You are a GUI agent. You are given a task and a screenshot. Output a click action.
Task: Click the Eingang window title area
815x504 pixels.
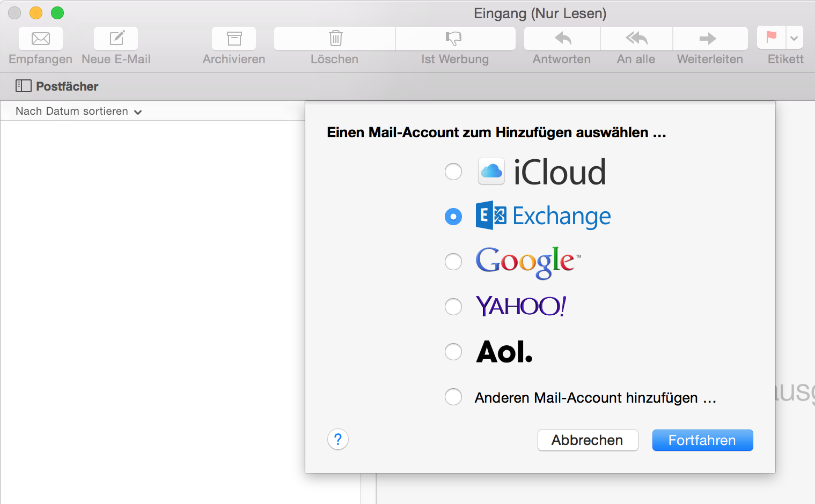pos(539,13)
